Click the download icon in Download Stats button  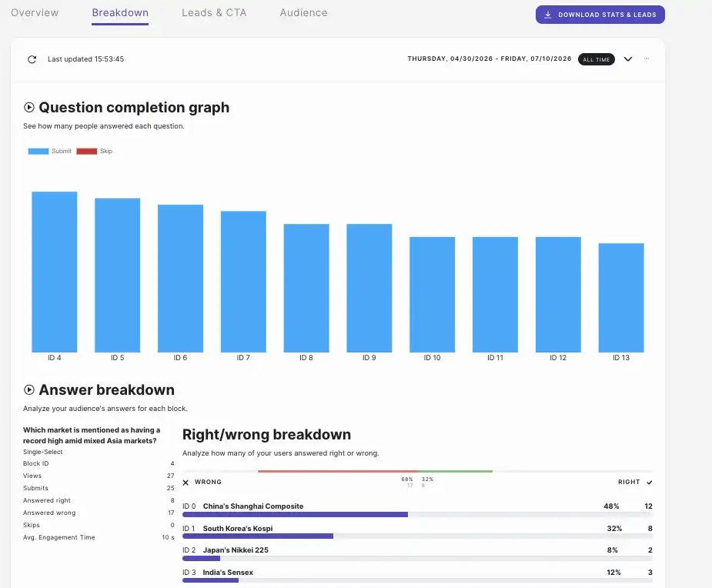coord(548,15)
